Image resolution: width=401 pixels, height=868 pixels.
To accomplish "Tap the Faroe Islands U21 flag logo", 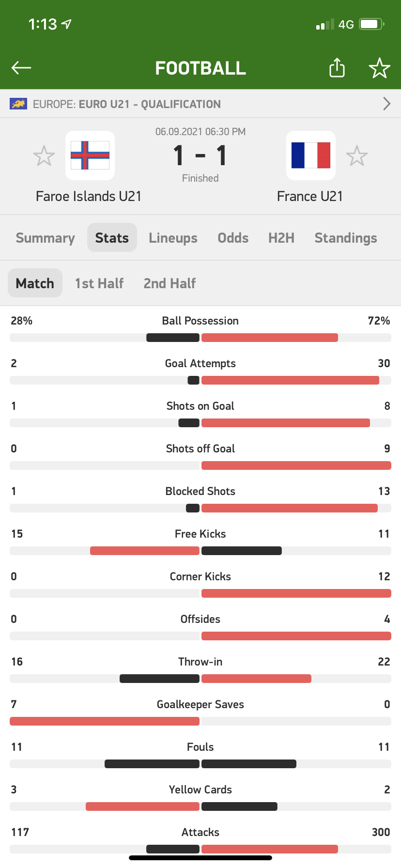I will [90, 155].
